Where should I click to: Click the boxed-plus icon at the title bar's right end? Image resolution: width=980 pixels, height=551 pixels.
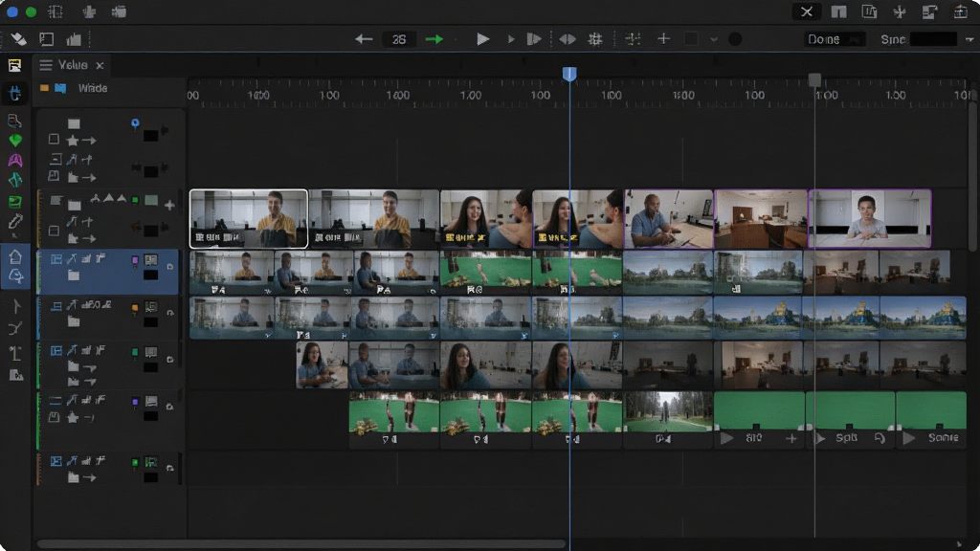[961, 11]
